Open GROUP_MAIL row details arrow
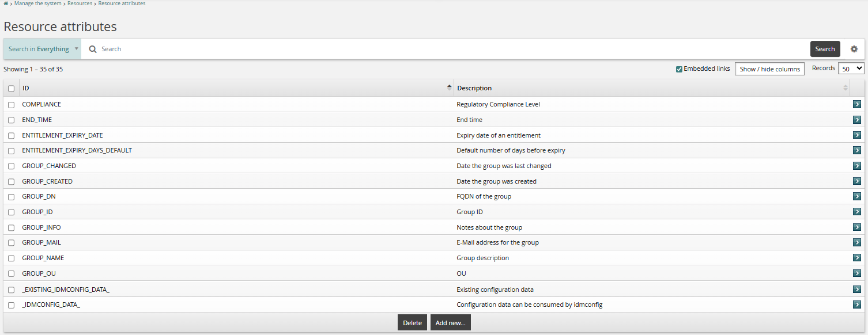Screen dimensions: 868x335 [x=857, y=242]
